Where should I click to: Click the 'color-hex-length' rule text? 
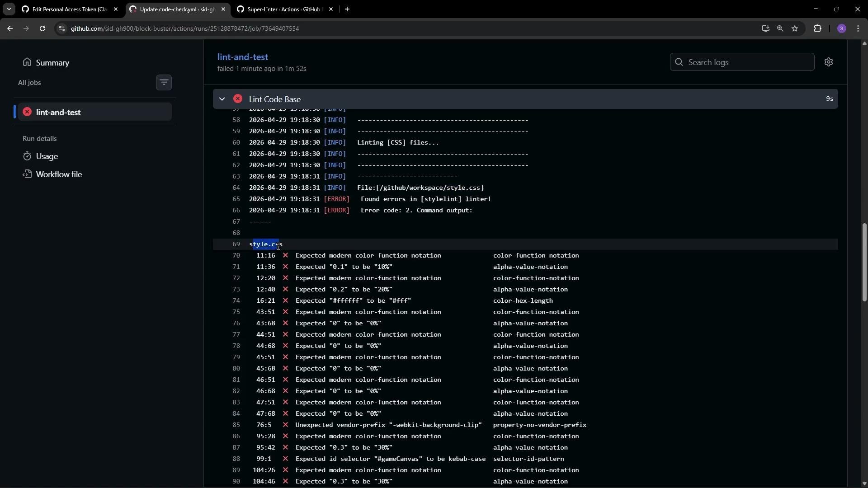pyautogui.click(x=523, y=300)
